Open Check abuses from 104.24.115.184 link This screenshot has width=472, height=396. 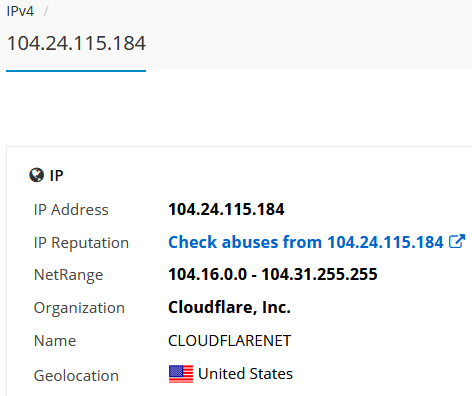[306, 242]
